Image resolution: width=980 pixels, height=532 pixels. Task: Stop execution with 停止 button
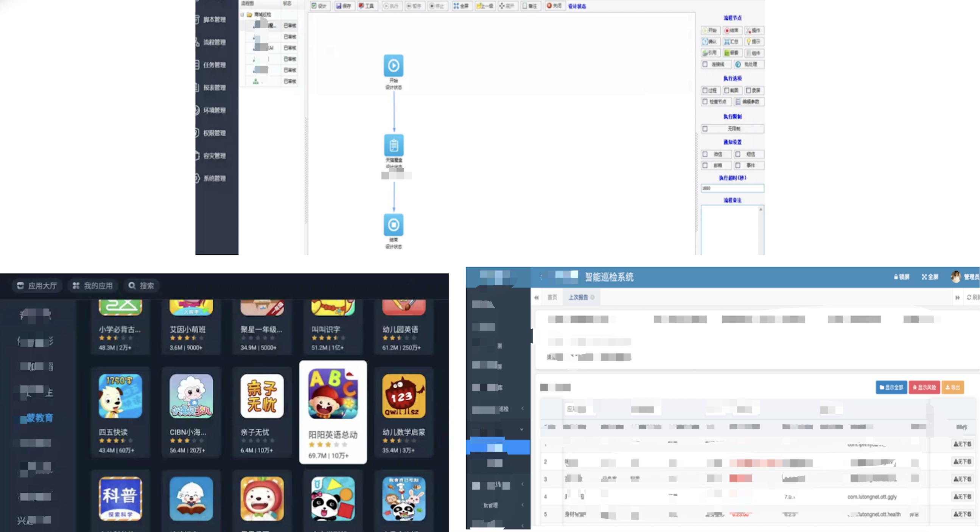coord(437,6)
